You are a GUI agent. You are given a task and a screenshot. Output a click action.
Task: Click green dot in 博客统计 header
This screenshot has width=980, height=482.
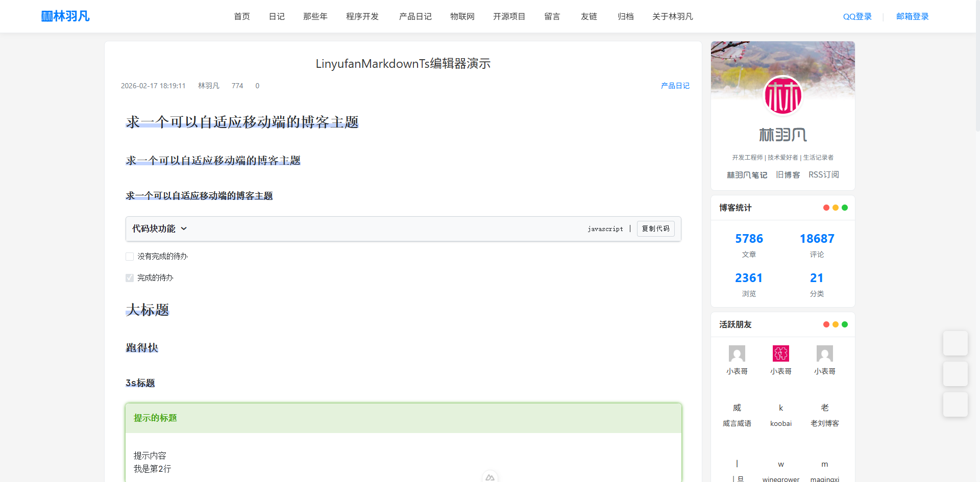(845, 208)
